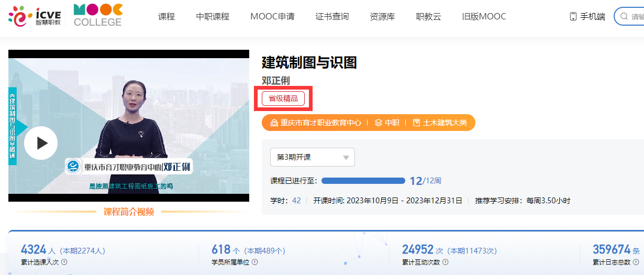Click the 12/12周 progress text
This screenshot has height=275, width=644.
pyautogui.click(x=425, y=181)
